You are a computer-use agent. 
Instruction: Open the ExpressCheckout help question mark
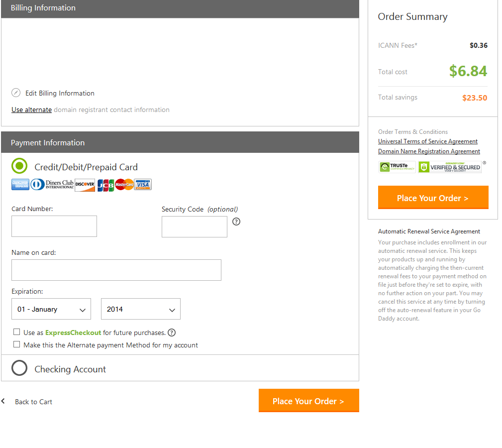pyautogui.click(x=172, y=333)
